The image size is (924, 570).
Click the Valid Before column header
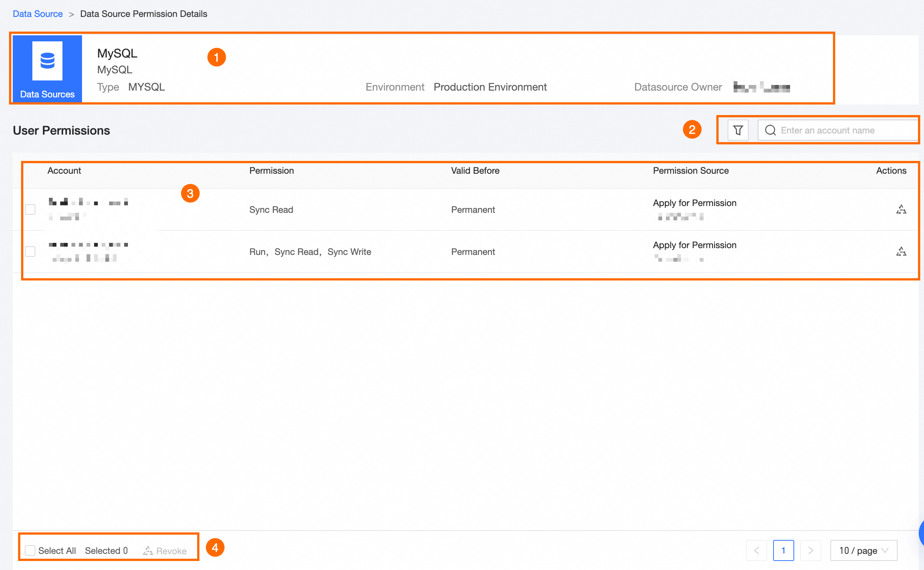(475, 171)
